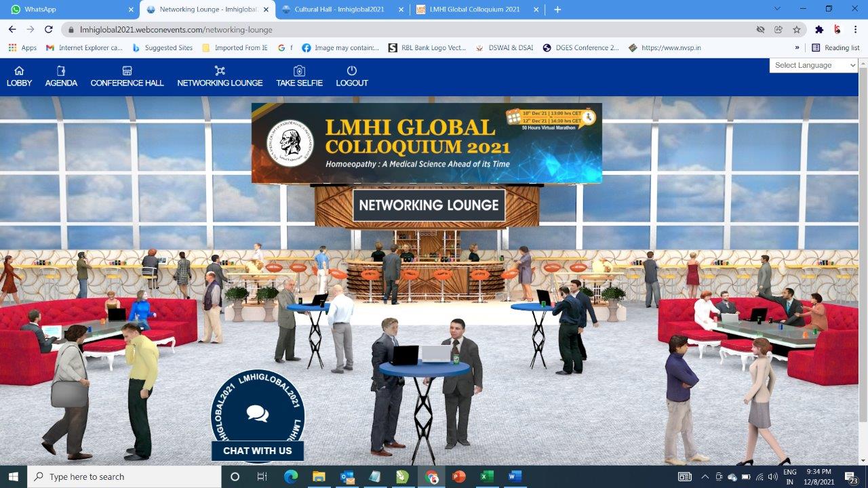Close the WhatsApp tab

click(x=131, y=9)
